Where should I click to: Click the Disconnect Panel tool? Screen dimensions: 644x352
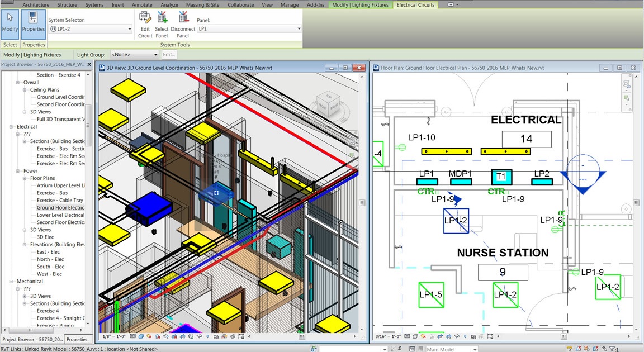[x=183, y=24]
